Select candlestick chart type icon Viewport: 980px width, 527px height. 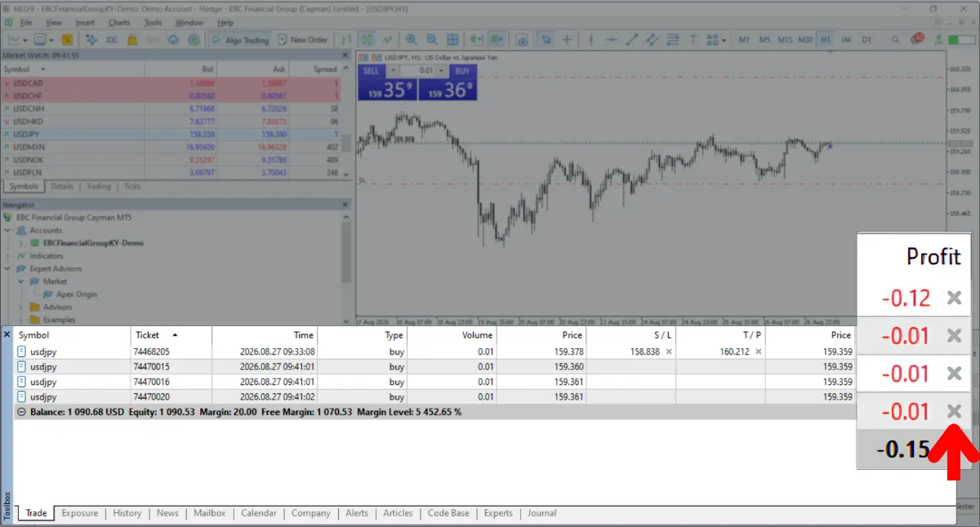click(367, 39)
